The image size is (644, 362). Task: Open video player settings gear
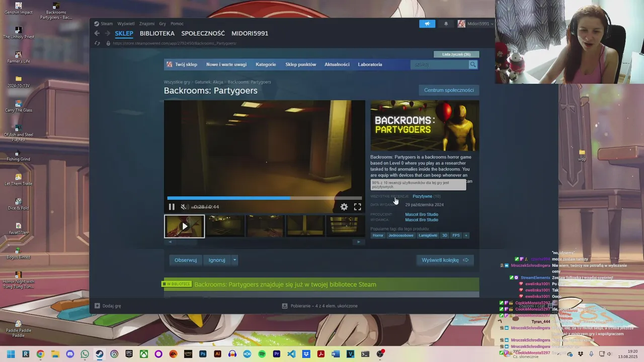tap(344, 207)
